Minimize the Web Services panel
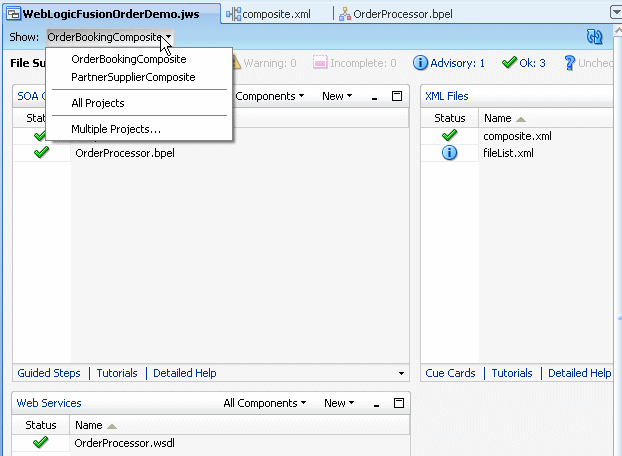This screenshot has width=622, height=456. [376, 405]
